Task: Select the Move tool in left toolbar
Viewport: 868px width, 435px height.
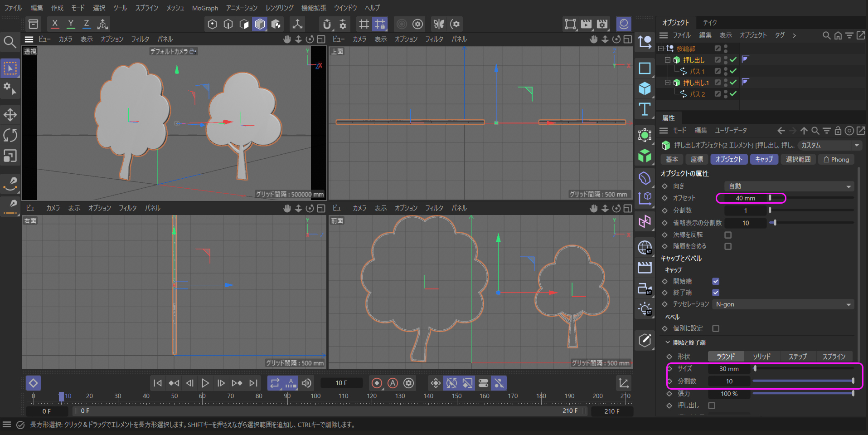Action: click(x=10, y=115)
